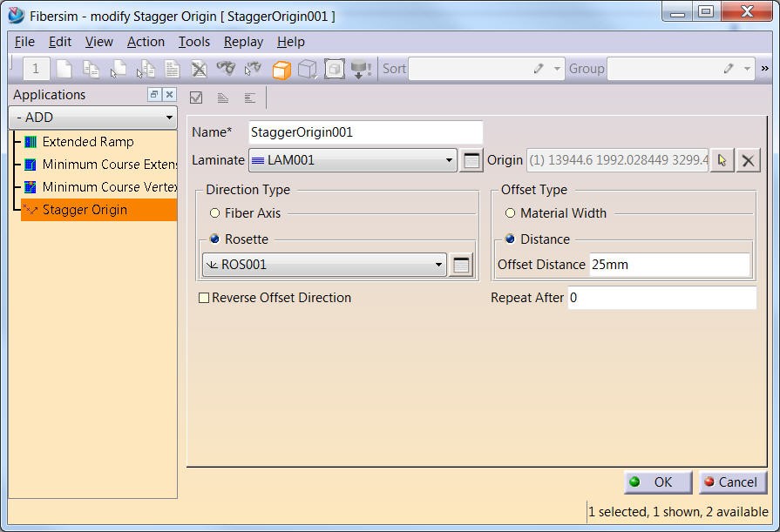Click the copy document toolbar icon

tap(91, 69)
